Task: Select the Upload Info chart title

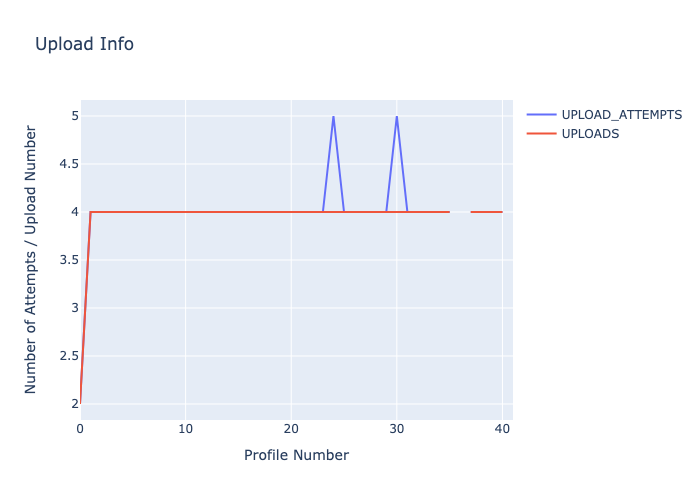Action: coord(84,44)
